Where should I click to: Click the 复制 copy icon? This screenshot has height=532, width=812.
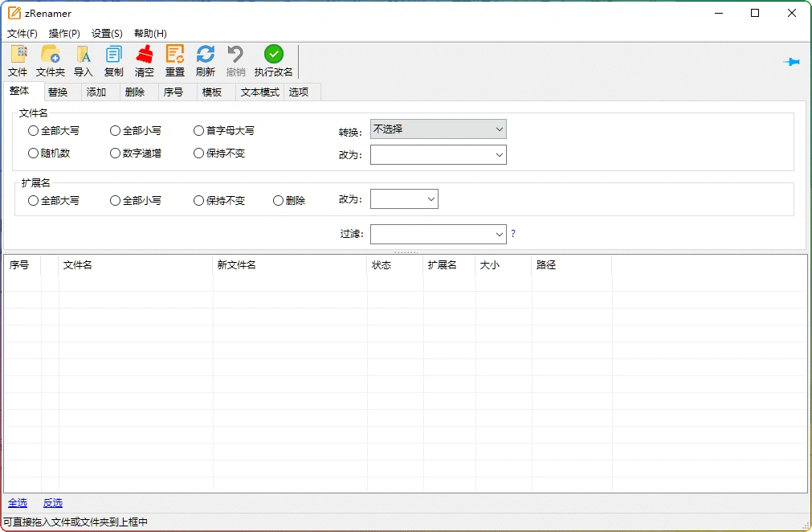click(x=112, y=61)
